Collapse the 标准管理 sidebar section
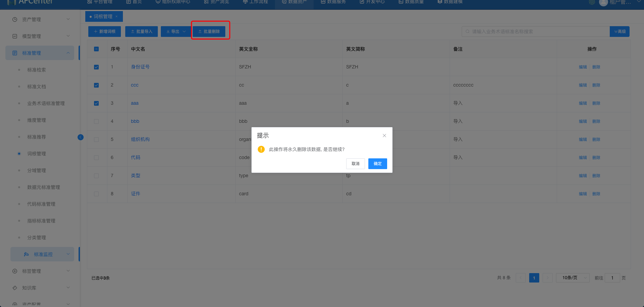Screen dimensions: 644x307 click(x=68, y=53)
